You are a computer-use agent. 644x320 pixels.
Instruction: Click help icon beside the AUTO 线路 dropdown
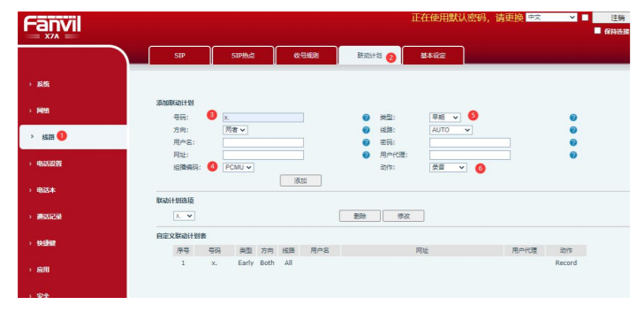573,130
